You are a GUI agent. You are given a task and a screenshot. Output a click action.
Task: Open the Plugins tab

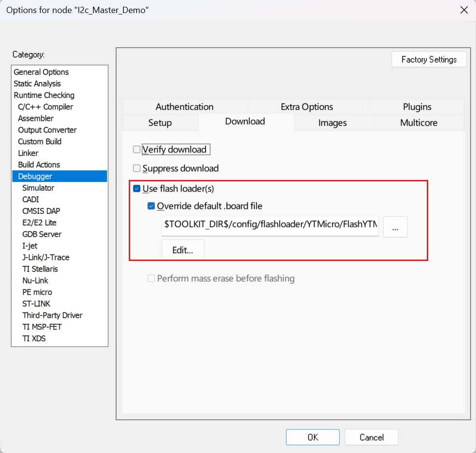417,107
